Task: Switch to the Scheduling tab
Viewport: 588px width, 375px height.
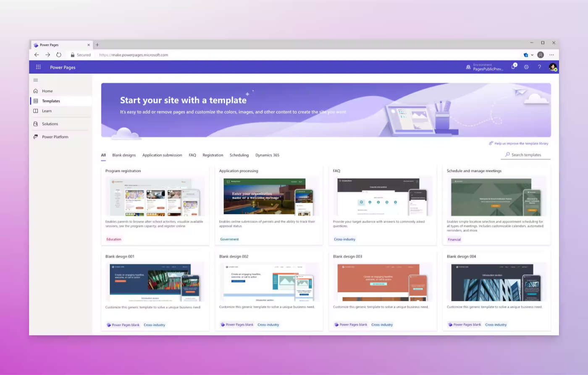Action: [239, 155]
